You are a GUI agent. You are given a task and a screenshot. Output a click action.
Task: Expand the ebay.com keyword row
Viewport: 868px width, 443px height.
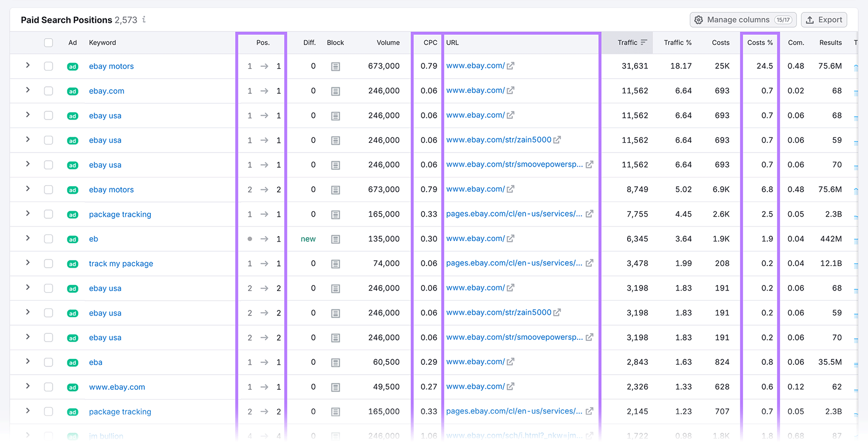tap(28, 90)
